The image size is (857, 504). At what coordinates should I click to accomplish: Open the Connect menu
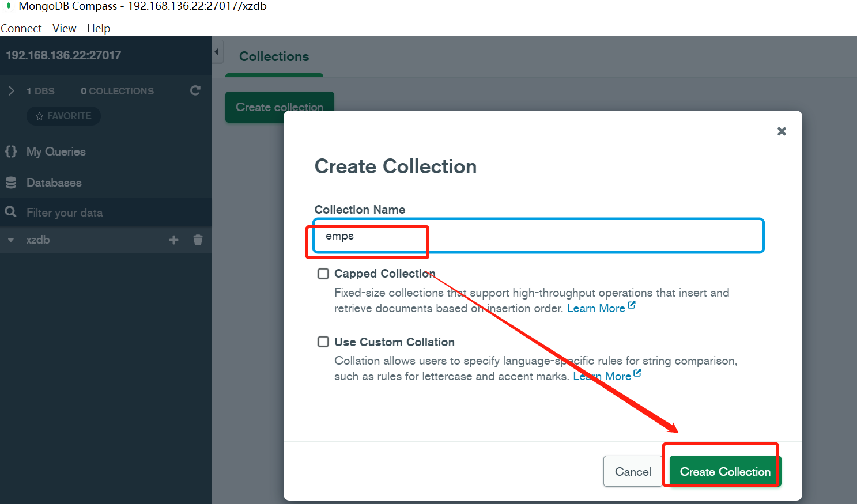click(21, 28)
